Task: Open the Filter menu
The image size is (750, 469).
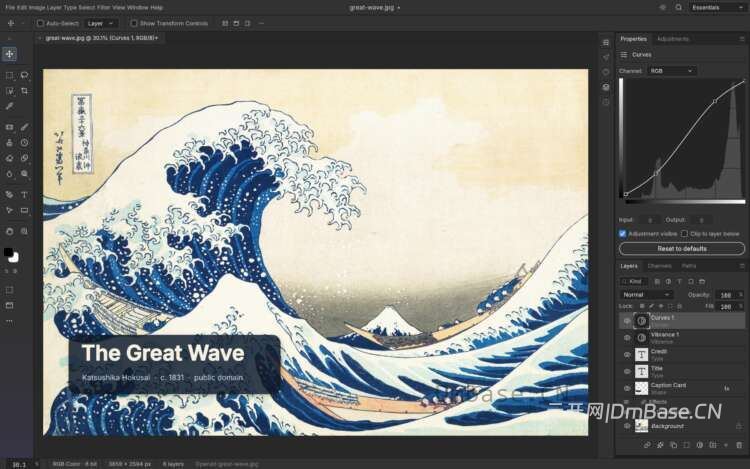Action: pyautogui.click(x=102, y=8)
